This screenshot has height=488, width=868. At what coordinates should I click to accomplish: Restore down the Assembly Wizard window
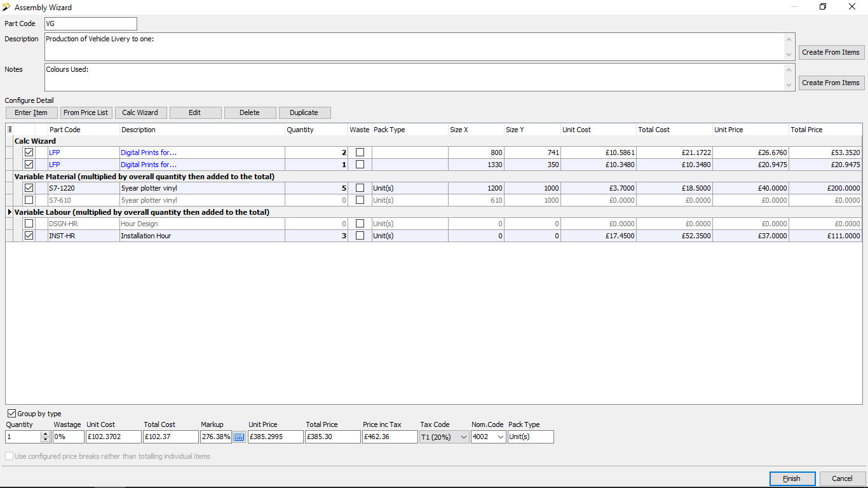823,7
